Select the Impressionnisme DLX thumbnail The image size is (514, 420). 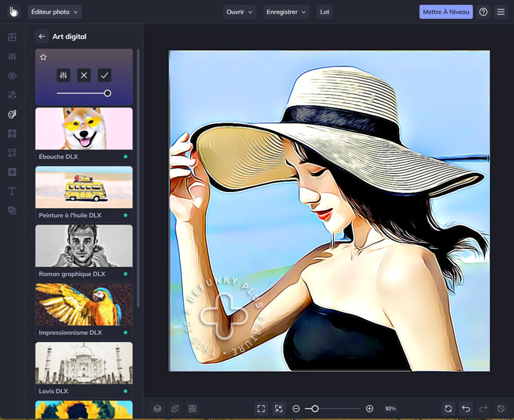pyautogui.click(x=84, y=305)
